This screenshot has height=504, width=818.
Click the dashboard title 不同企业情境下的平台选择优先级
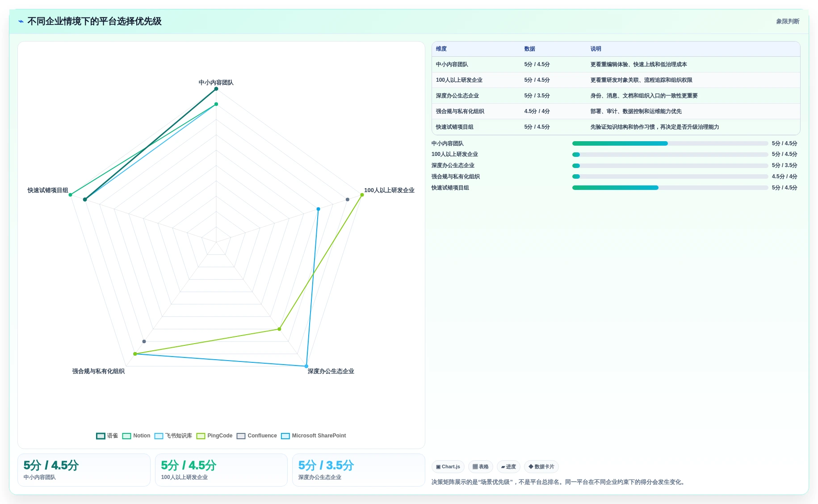coord(94,21)
